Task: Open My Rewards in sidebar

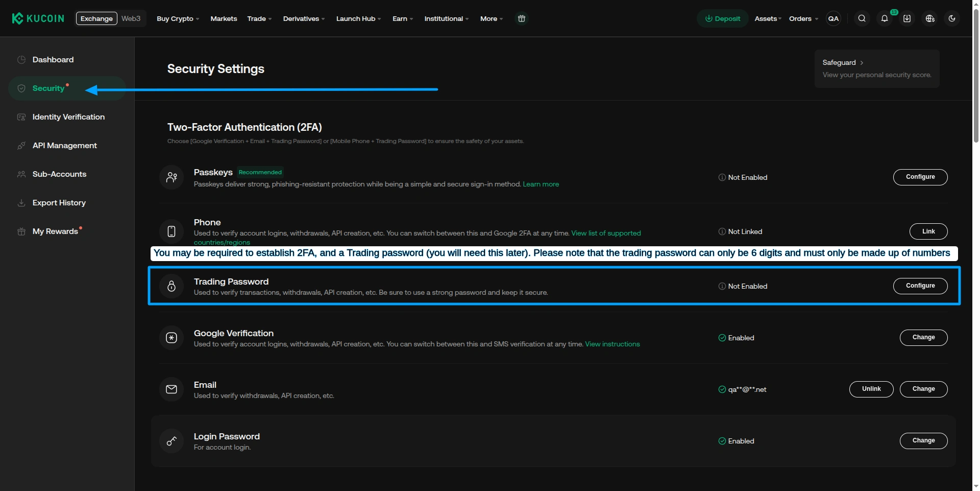Action: [67, 231]
